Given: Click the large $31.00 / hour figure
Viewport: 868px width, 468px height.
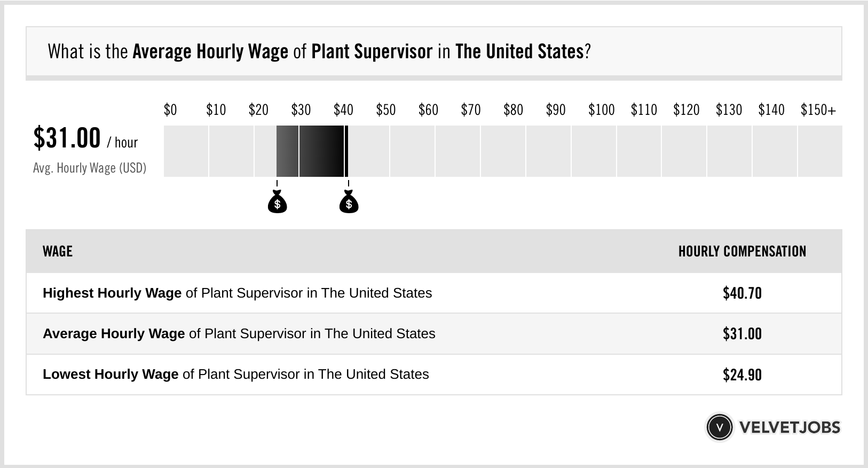Looking at the screenshot, I should (x=85, y=138).
